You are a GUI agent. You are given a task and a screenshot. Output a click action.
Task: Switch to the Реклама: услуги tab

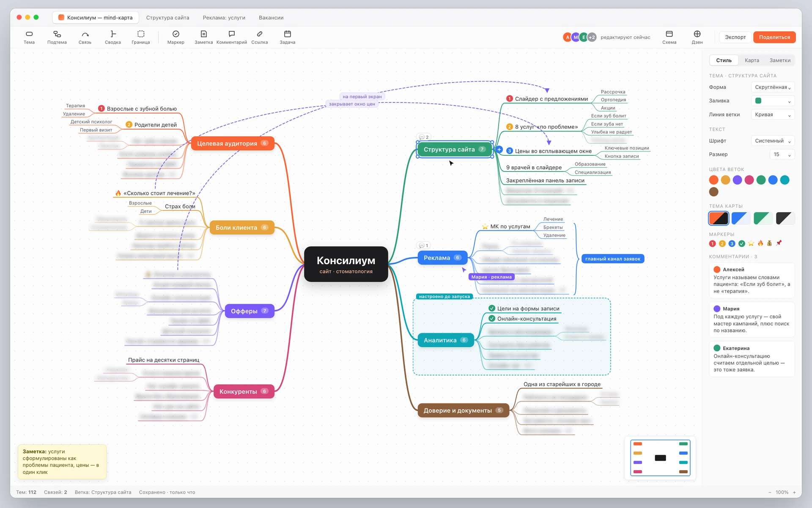[224, 18]
